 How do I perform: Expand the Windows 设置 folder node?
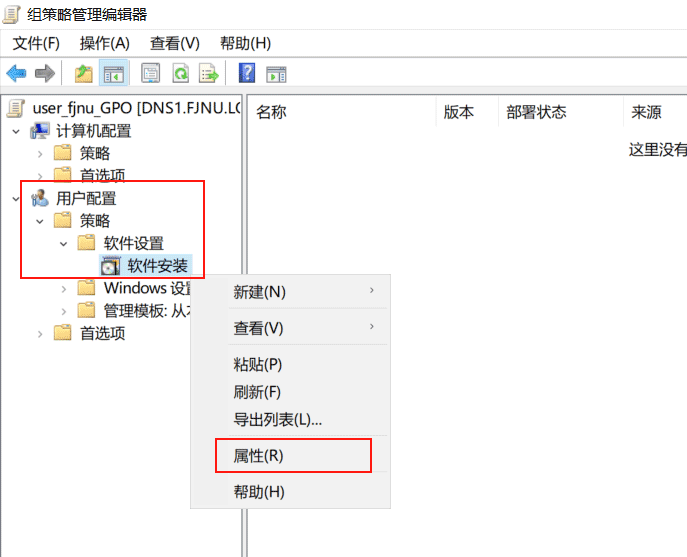pyautogui.click(x=64, y=288)
